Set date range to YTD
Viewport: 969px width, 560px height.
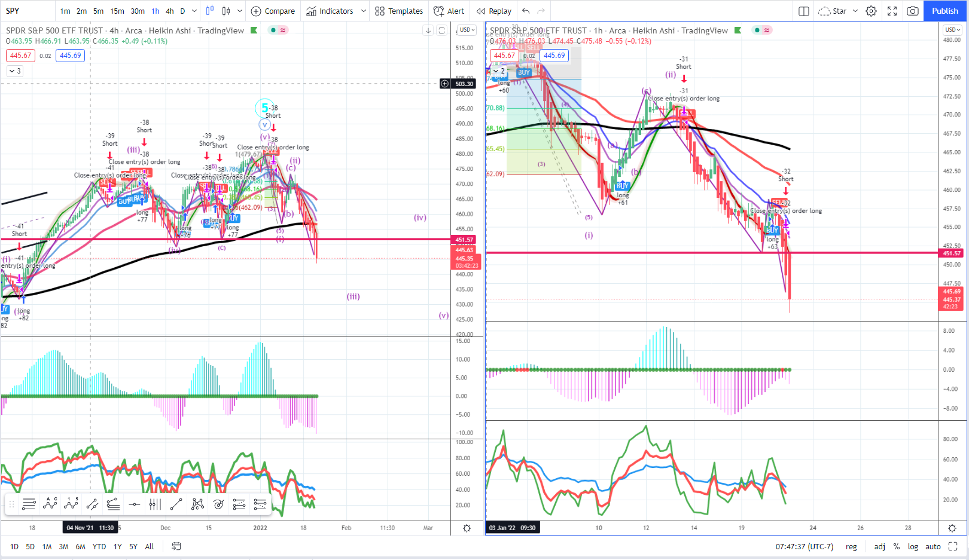point(99,546)
